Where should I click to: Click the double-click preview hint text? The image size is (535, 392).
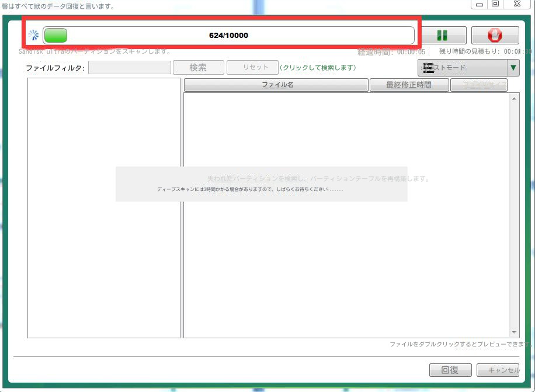pos(461,344)
